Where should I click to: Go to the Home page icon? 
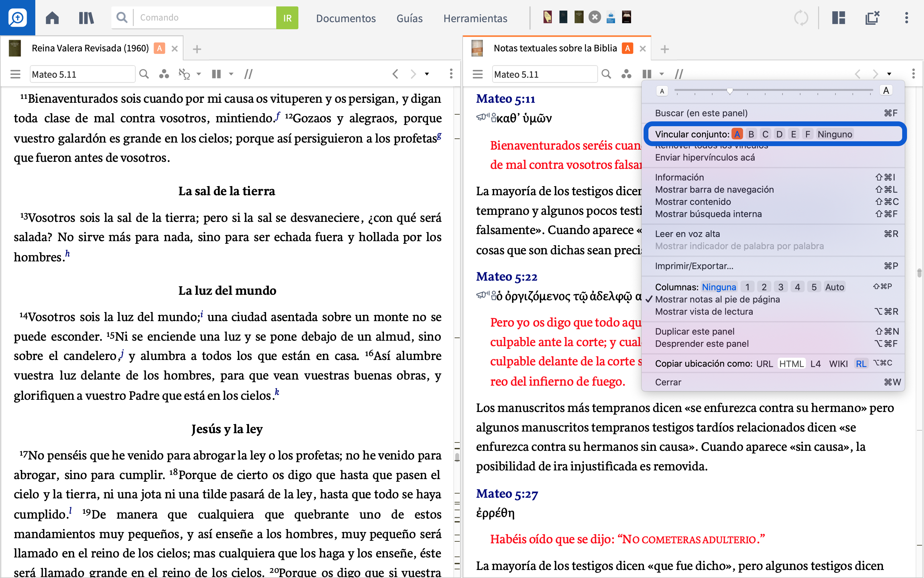tap(52, 18)
